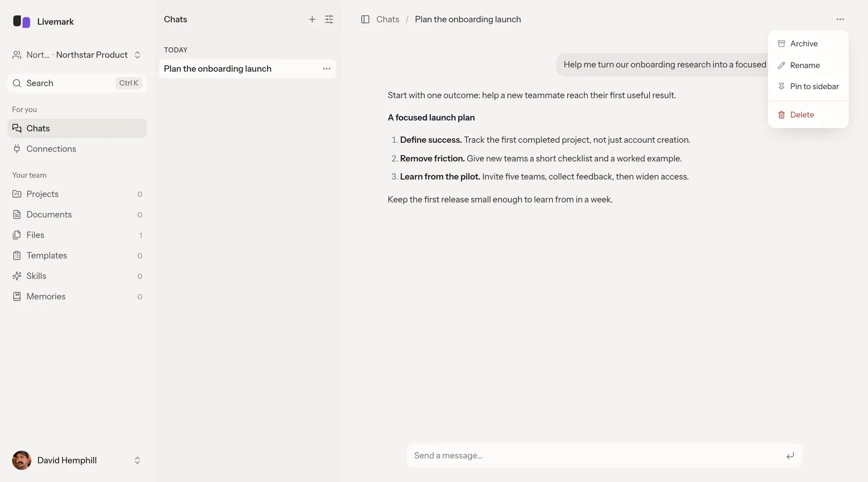
Task: Open the Documents section
Action: click(x=77, y=214)
